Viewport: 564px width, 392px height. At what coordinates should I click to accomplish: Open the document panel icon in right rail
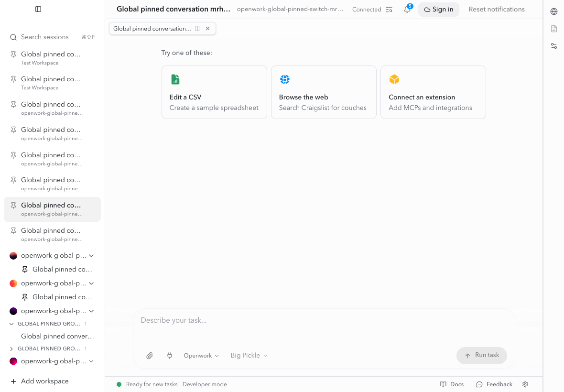554,29
